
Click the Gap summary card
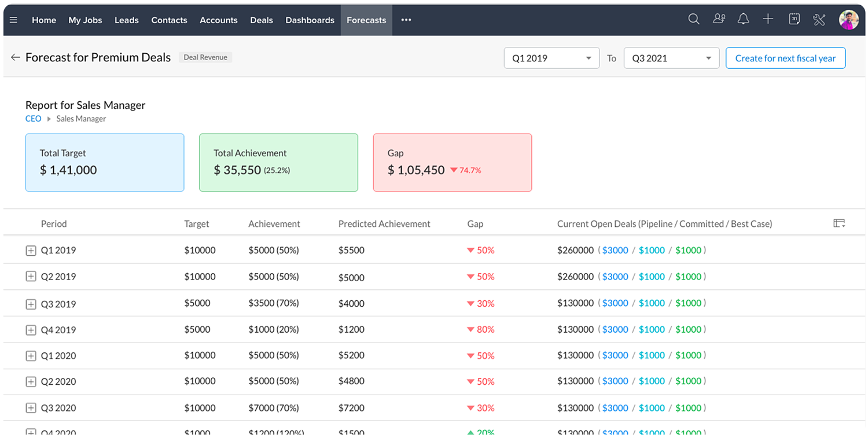453,163
